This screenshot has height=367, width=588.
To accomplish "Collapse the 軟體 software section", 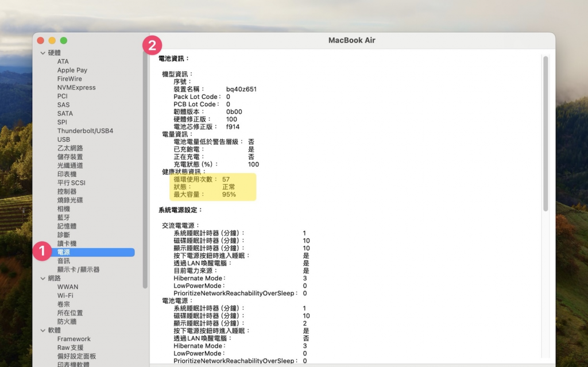I will tap(42, 330).
